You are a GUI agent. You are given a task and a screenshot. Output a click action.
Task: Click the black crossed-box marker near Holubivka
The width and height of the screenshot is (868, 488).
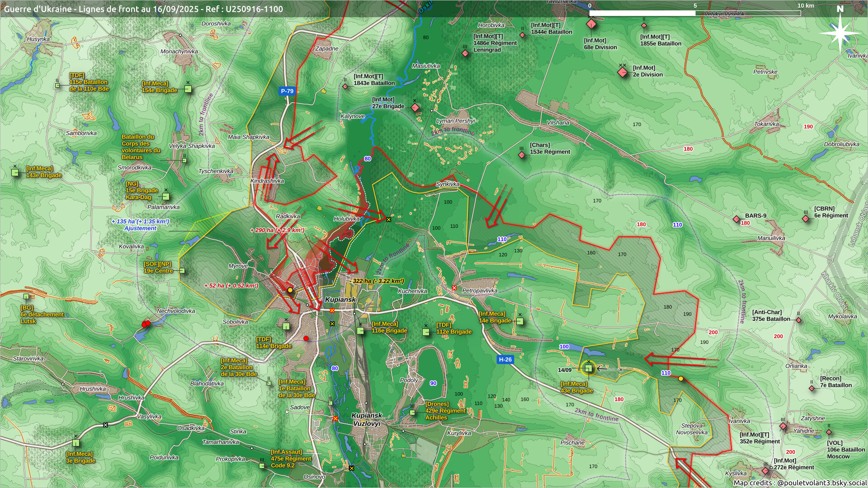click(388, 220)
